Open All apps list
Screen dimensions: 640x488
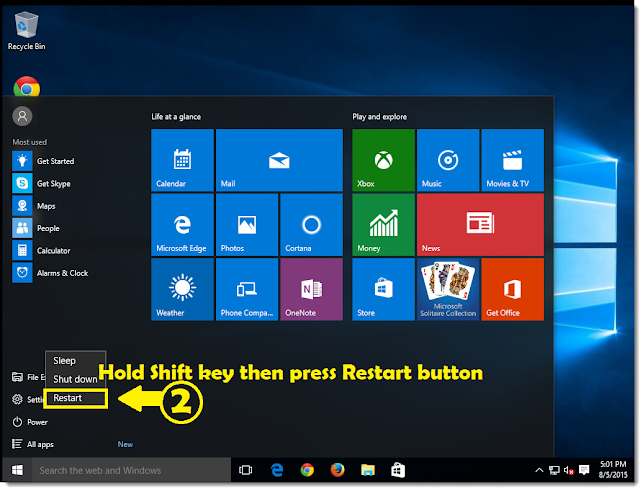tap(33, 444)
